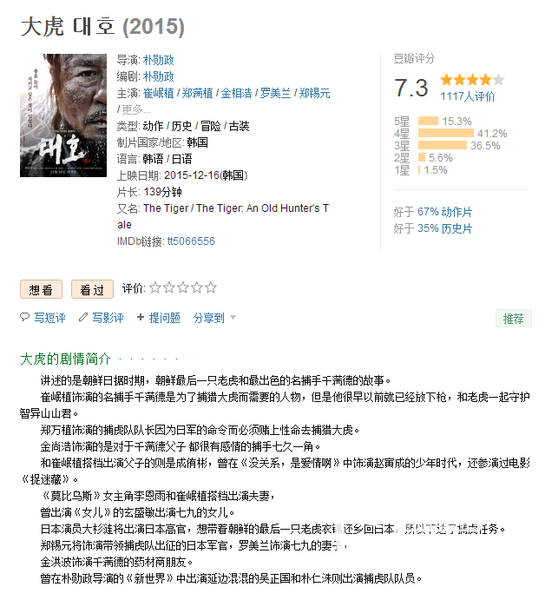The height and width of the screenshot is (600, 545).
Task: Open director 朴勋政 link
Action: point(158,60)
